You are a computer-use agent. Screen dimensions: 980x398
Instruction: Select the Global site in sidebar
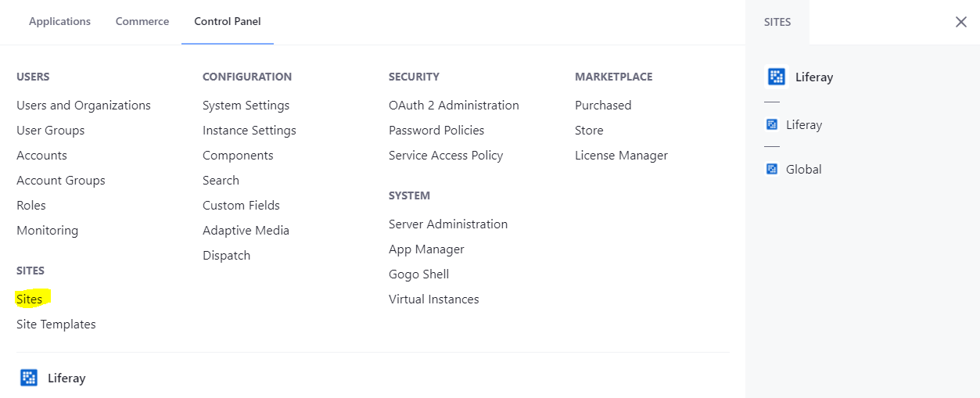coord(804,169)
